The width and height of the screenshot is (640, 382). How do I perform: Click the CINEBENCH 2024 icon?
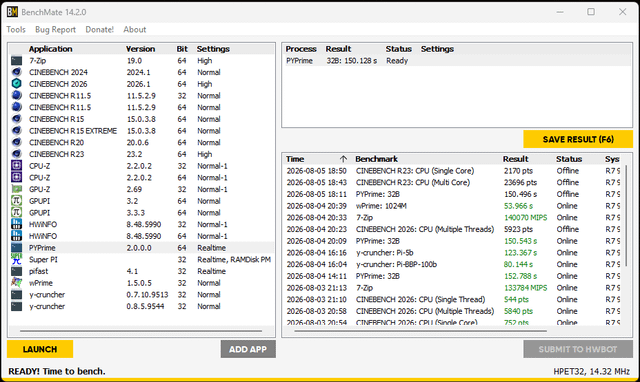(16, 72)
